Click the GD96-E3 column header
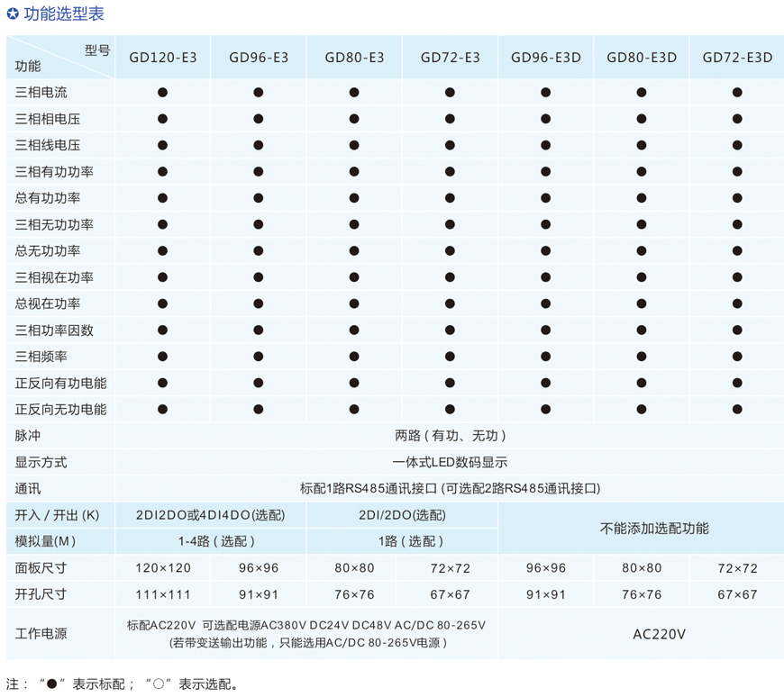Image resolution: width=784 pixels, height=697 pixels. tap(259, 58)
